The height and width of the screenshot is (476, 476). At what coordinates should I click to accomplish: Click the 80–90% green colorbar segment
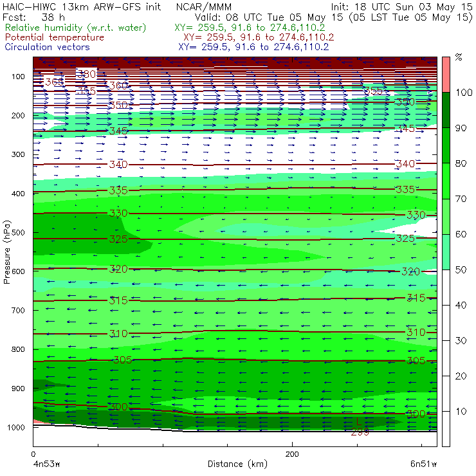(x=446, y=145)
